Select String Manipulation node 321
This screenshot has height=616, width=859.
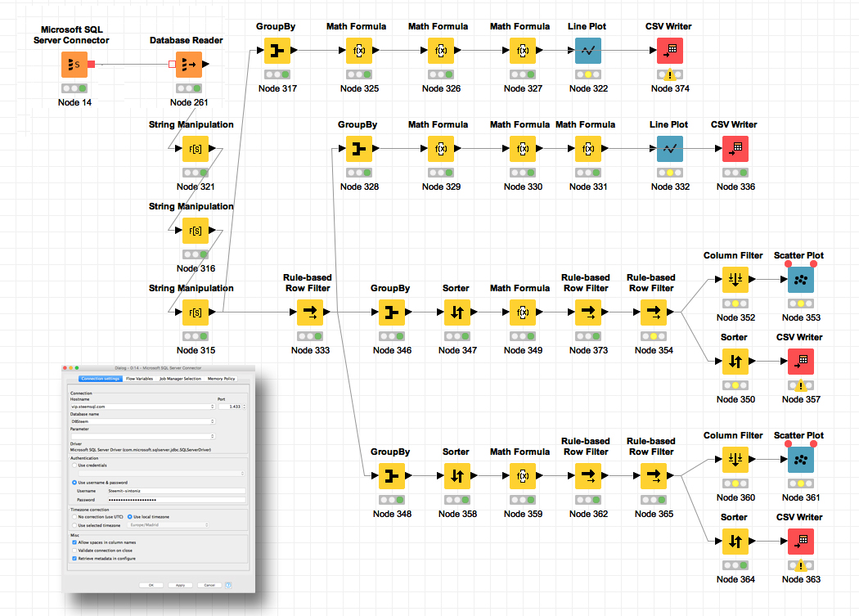coord(196,149)
